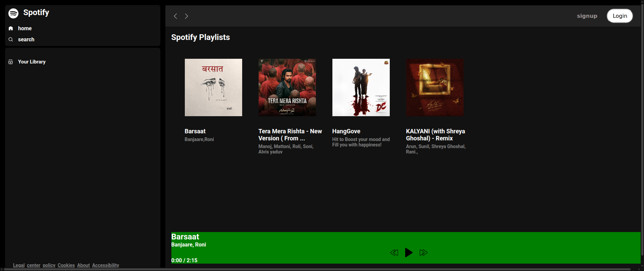Click the Spotify brand name text

(x=36, y=13)
